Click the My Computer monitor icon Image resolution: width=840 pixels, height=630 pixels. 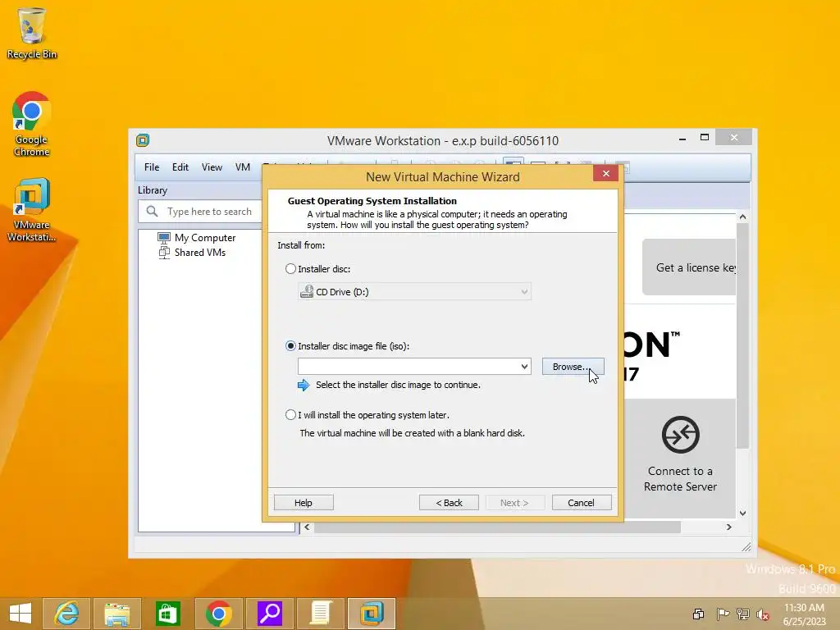[x=164, y=237]
